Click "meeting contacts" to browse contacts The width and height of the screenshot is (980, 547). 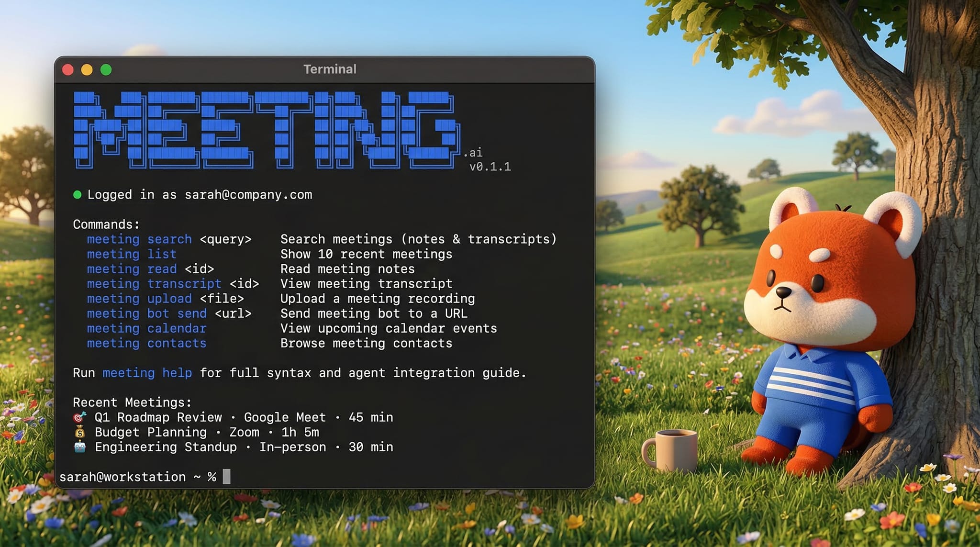tap(146, 343)
